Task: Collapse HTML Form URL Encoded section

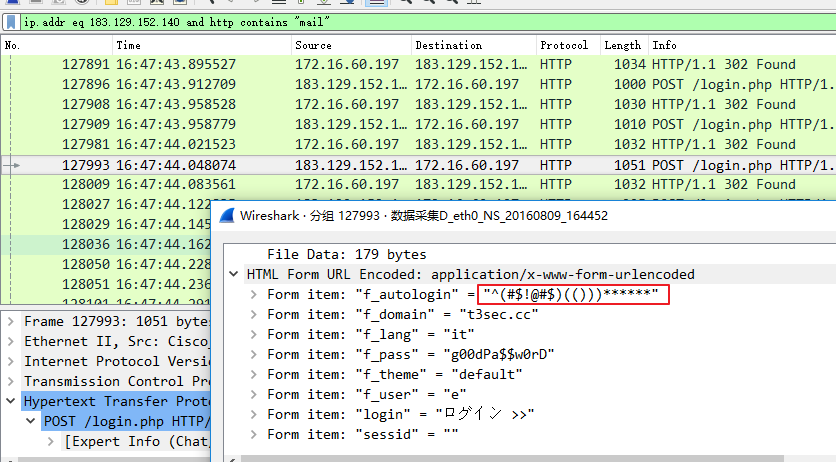Action: pyautogui.click(x=234, y=274)
